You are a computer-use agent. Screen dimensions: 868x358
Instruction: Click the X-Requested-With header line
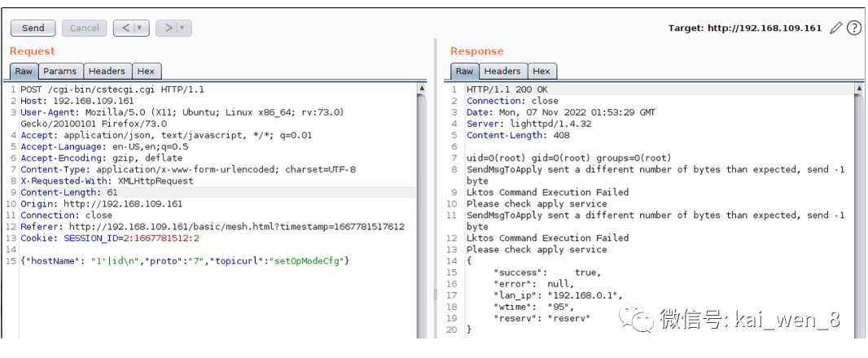(107, 181)
